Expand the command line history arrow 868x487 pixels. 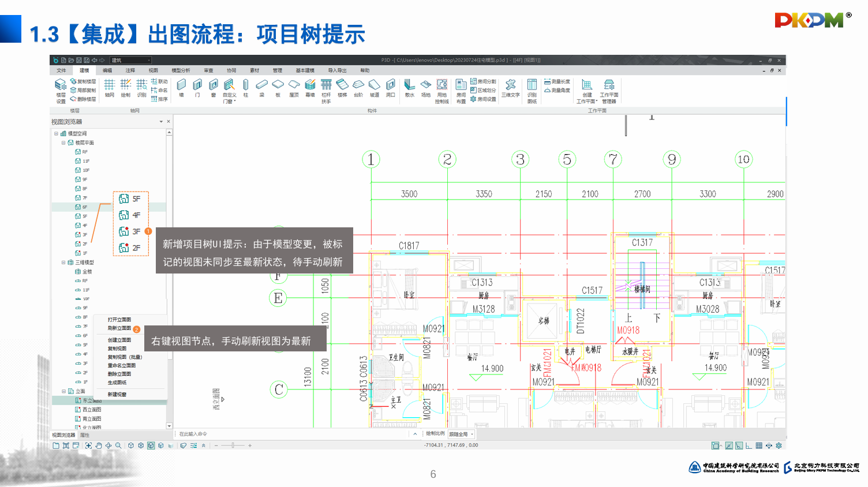415,434
